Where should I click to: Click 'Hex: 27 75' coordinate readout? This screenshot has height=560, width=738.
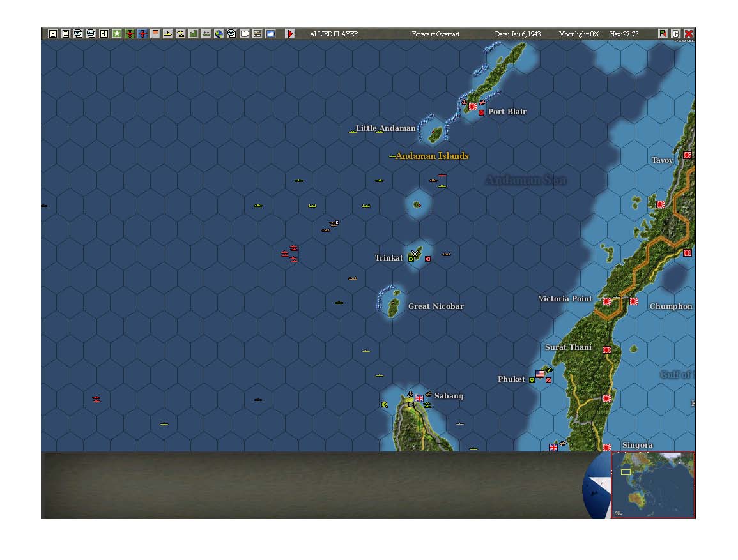coord(624,34)
